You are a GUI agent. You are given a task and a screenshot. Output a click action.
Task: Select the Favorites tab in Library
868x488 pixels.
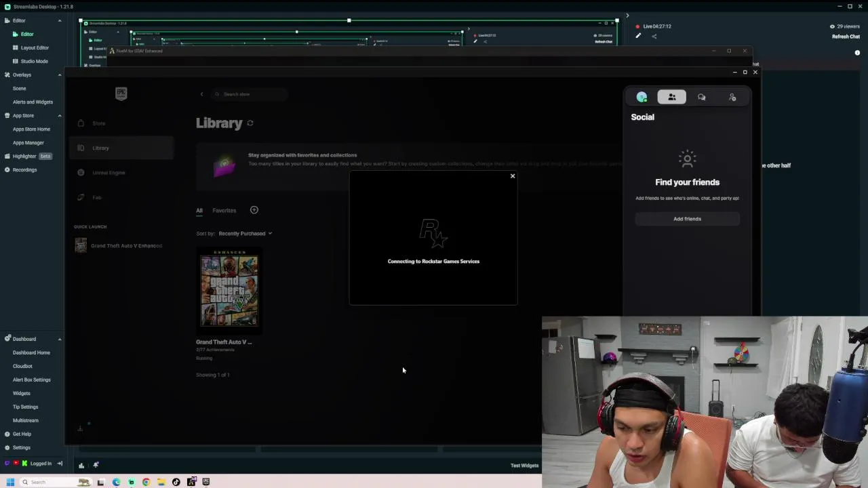[x=224, y=211]
